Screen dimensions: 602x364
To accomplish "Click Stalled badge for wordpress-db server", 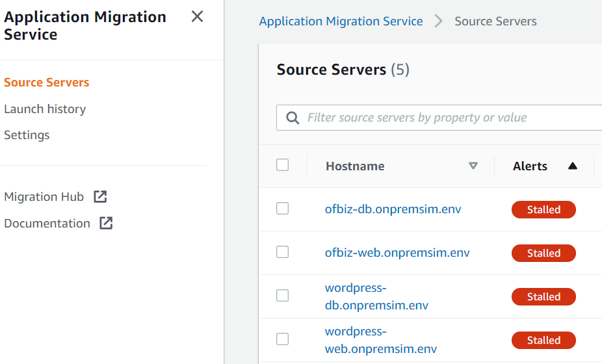I will click(x=543, y=297).
